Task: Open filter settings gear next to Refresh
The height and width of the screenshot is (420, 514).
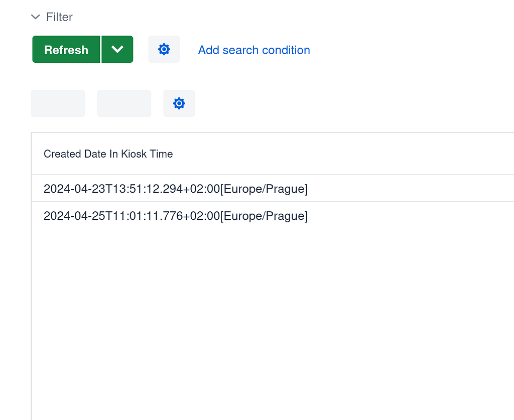Action: pyautogui.click(x=164, y=49)
